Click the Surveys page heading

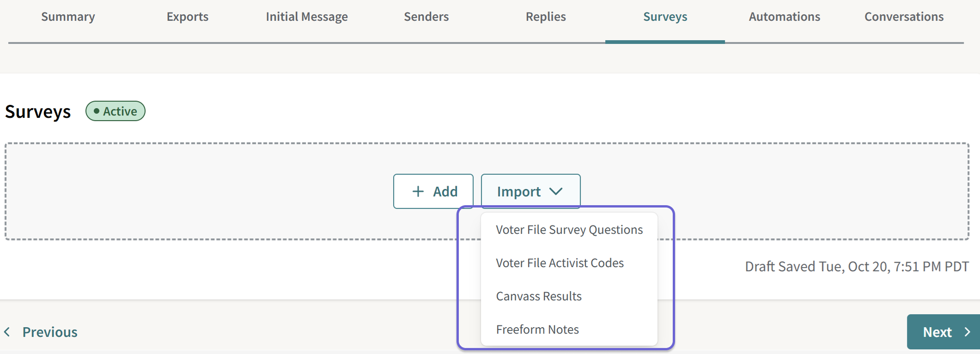pyautogui.click(x=38, y=112)
